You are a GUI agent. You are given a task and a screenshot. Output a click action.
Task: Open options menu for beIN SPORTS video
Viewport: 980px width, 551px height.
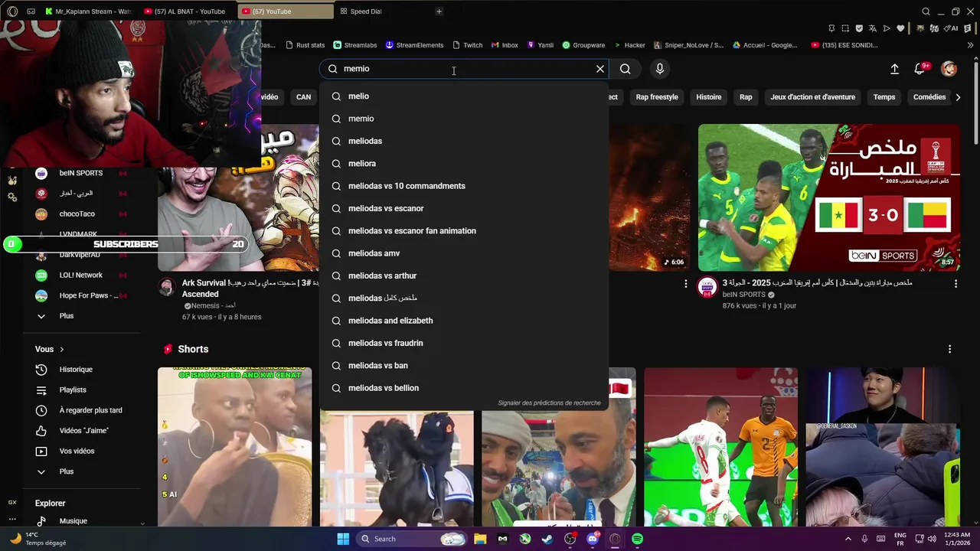pyautogui.click(x=955, y=284)
